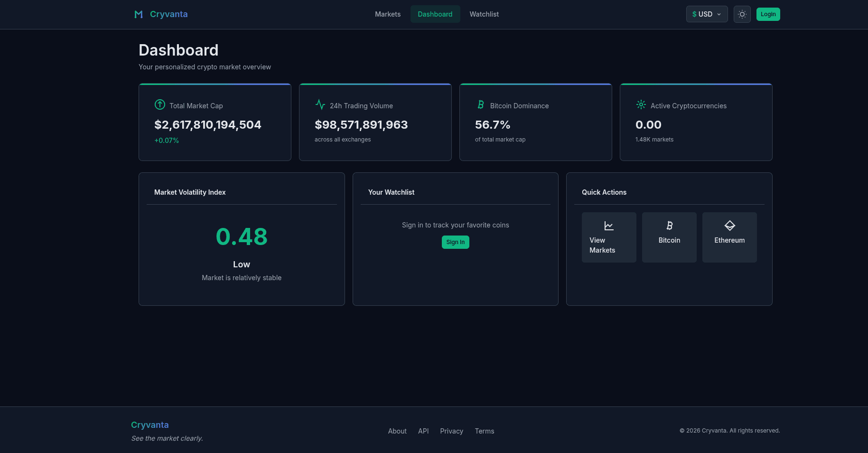Viewport: 868px width, 453px height.
Task: Click the 56.7% dominance value
Action: point(493,125)
